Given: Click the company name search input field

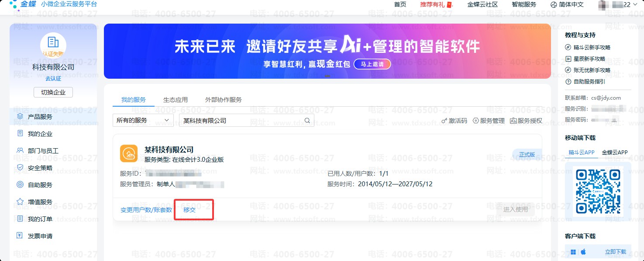Looking at the screenshot, I should pyautogui.click(x=241, y=121).
